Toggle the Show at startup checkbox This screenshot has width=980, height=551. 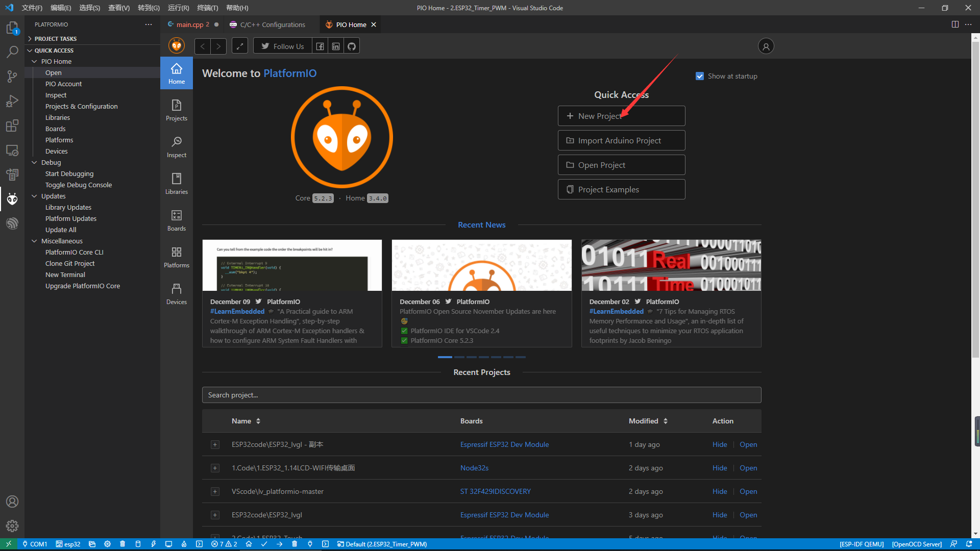click(700, 76)
